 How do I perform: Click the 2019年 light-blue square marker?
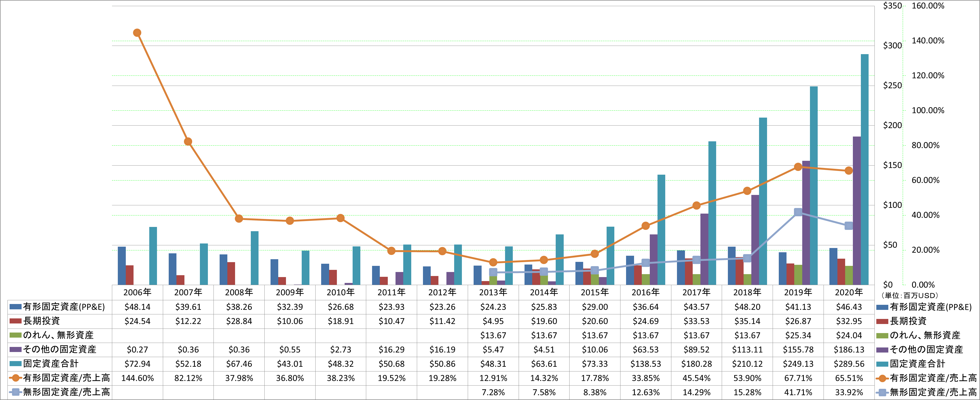point(798,212)
